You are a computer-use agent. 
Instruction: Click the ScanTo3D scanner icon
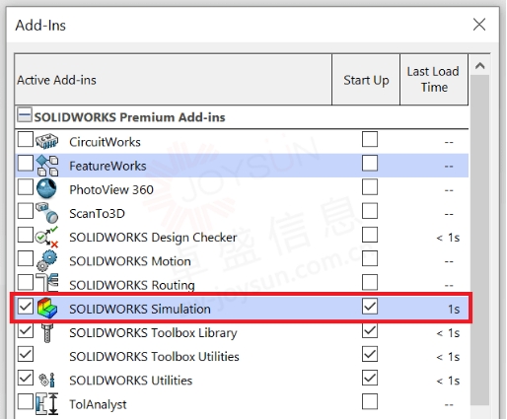click(47, 213)
